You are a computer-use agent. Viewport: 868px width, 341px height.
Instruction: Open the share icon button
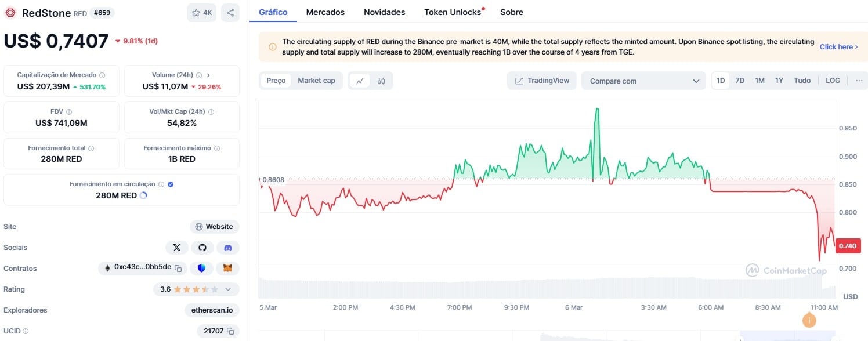pyautogui.click(x=230, y=13)
